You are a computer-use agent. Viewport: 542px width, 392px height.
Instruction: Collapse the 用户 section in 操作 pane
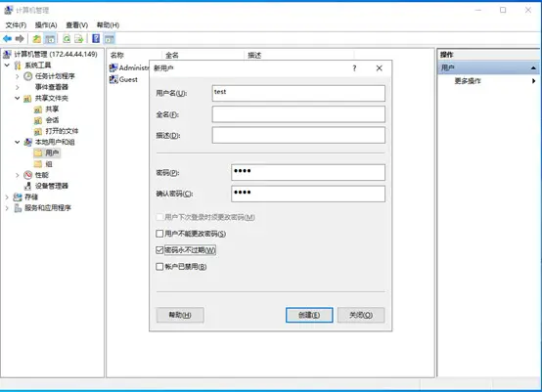(x=533, y=68)
